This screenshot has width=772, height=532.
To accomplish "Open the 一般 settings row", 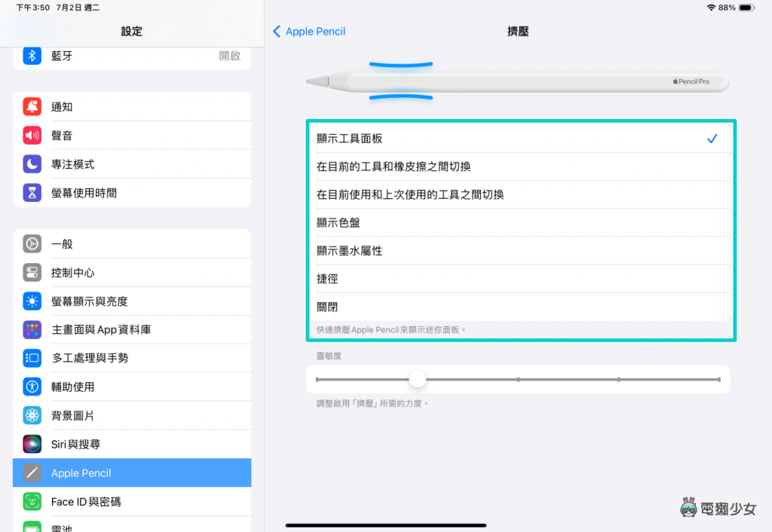I will [132, 243].
